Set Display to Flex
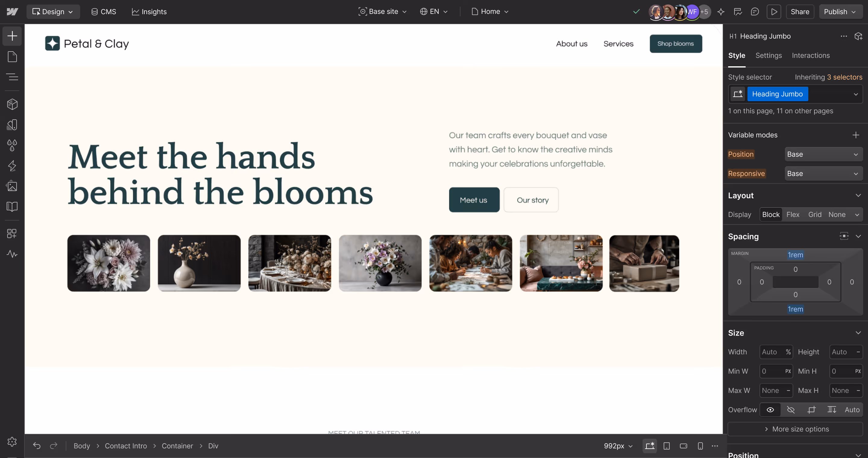Image resolution: width=868 pixels, height=458 pixels. coord(793,215)
